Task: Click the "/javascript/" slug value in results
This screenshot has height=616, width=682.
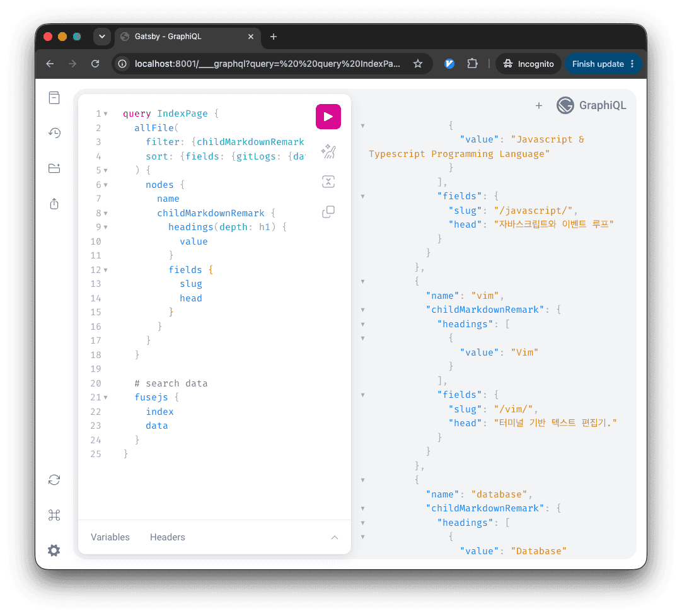Action: (x=533, y=211)
